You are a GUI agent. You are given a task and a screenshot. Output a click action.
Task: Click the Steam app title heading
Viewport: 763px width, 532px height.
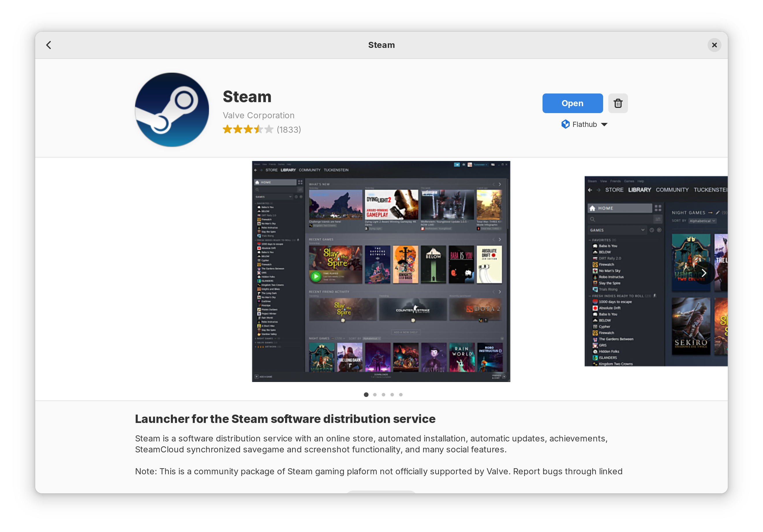click(247, 97)
